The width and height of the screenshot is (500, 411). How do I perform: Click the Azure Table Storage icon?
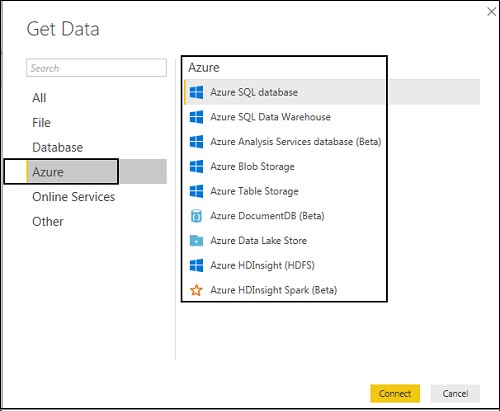click(196, 191)
